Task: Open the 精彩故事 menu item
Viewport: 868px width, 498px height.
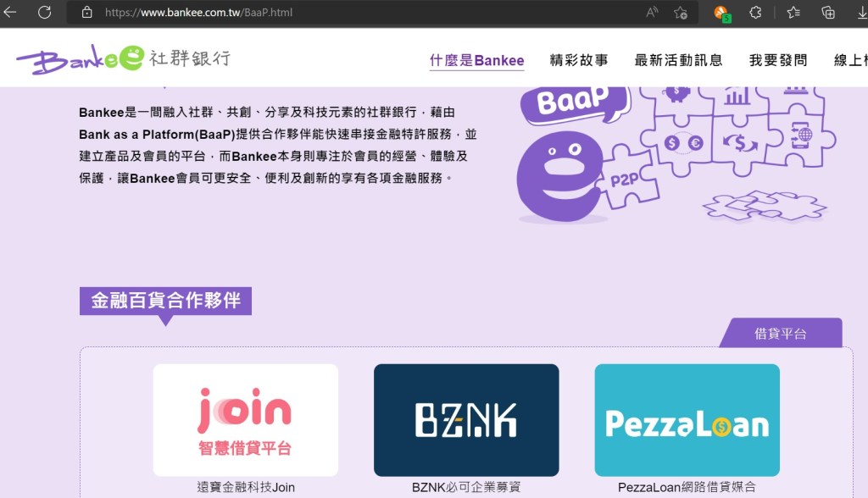Action: pos(578,60)
